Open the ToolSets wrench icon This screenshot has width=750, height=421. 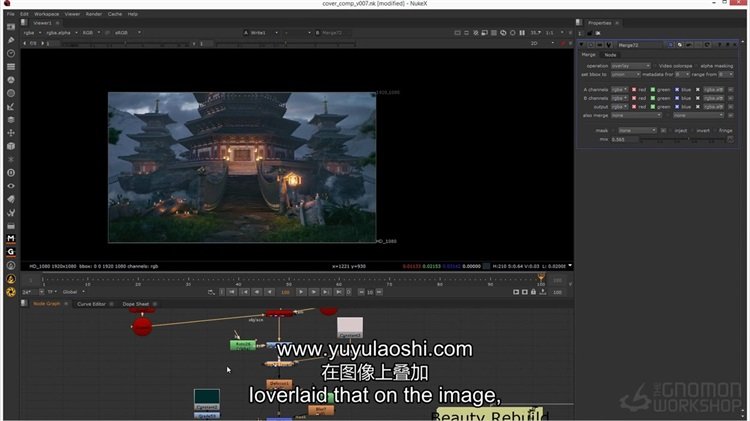click(11, 212)
